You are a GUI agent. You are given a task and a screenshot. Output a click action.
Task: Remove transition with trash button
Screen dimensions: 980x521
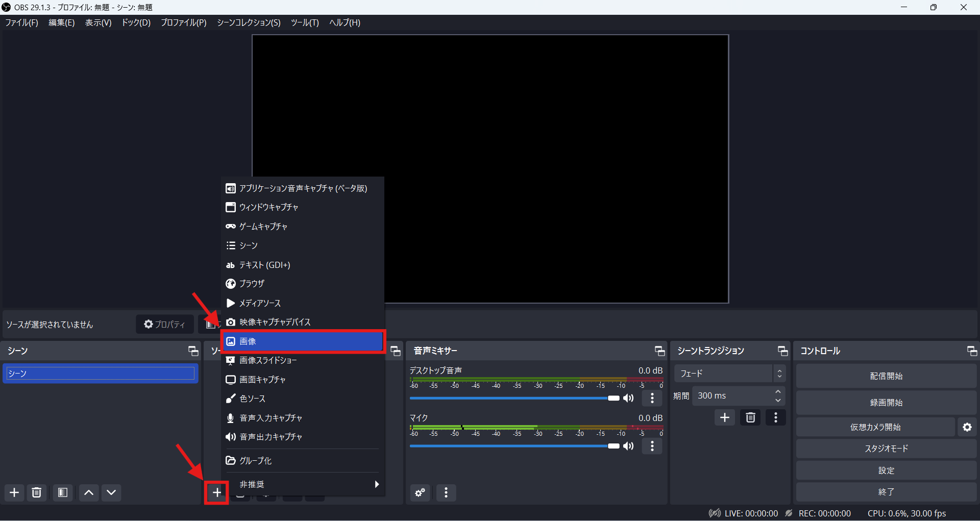click(x=750, y=418)
